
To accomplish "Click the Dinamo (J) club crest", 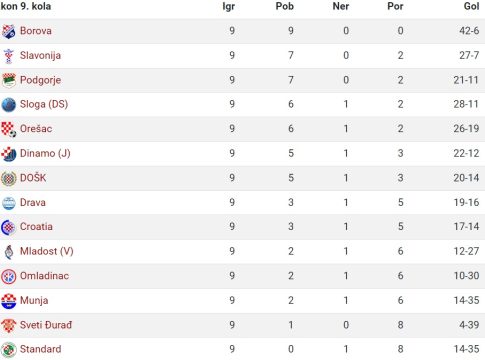I will click(9, 154).
